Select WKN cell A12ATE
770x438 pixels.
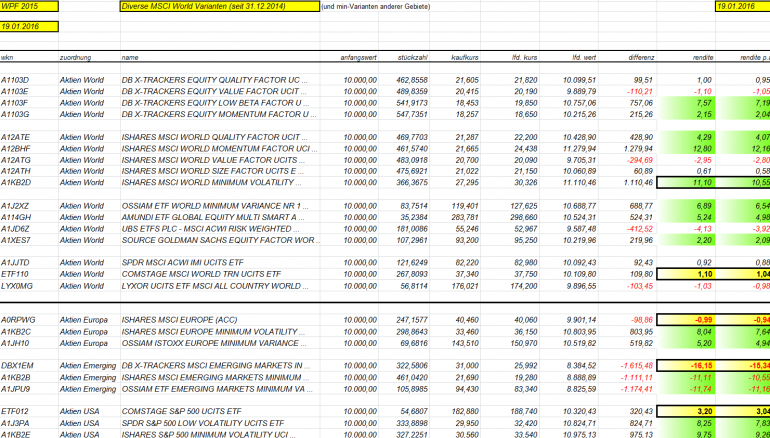29,137
